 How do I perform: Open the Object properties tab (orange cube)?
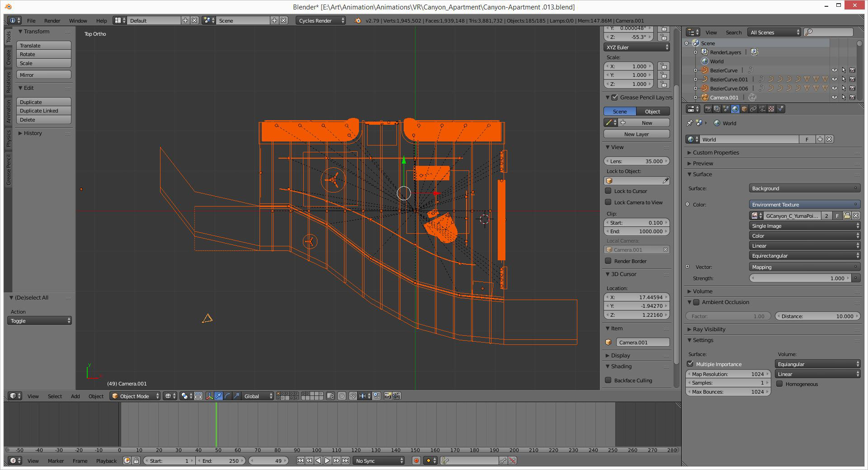744,109
